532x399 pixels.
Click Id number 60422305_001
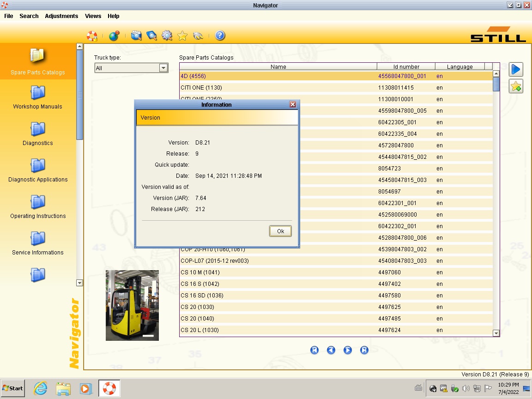[x=397, y=122]
